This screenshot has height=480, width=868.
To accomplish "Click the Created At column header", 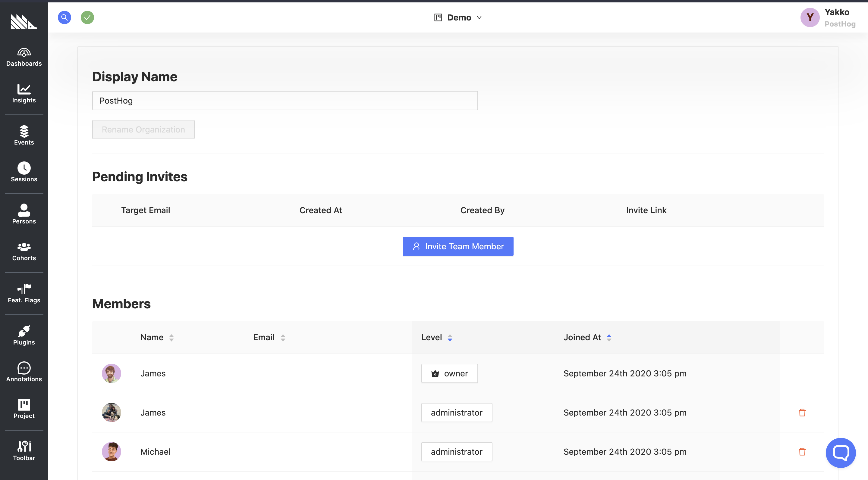I will (321, 210).
